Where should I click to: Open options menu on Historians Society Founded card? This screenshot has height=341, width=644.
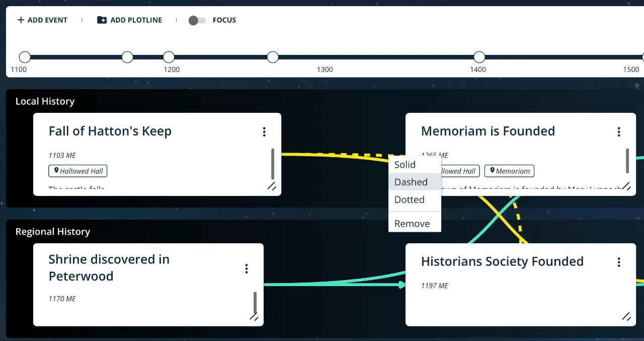pos(619,261)
